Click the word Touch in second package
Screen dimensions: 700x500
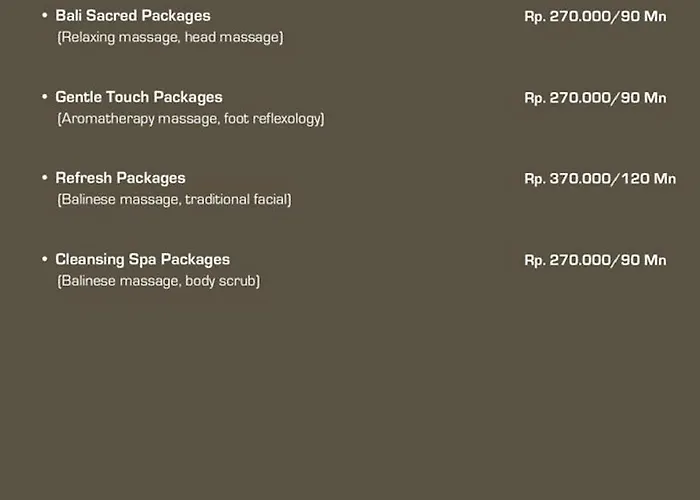(127, 97)
